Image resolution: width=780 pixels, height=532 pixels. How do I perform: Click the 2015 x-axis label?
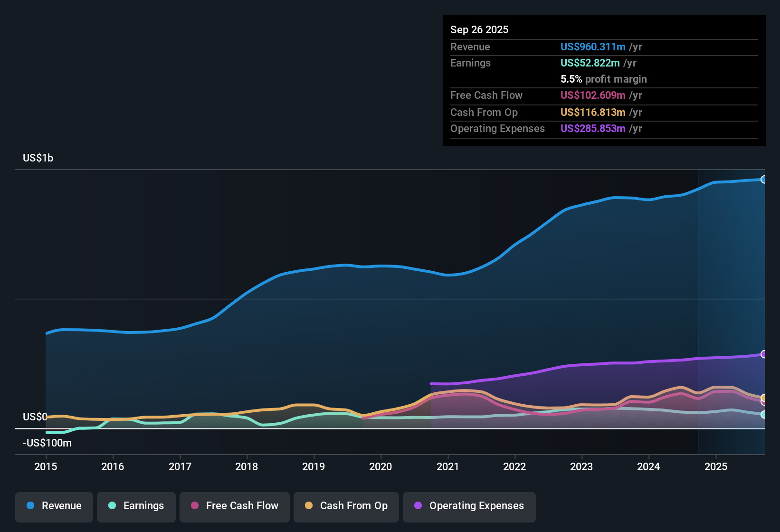coord(46,467)
